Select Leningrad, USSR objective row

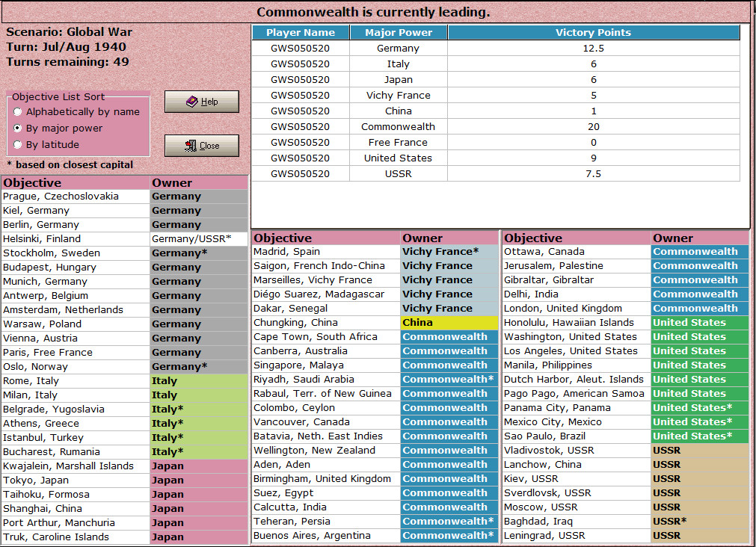pos(625,536)
